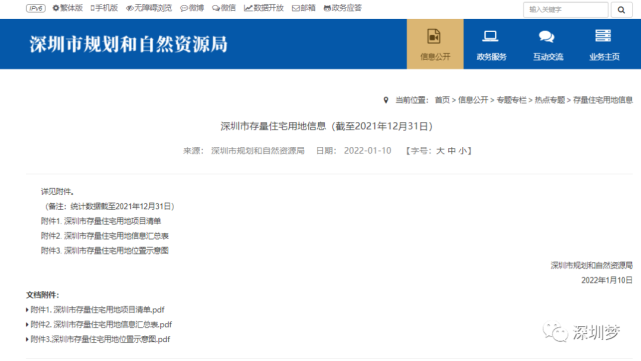Viewport: 641px width, 361px height.
Task: Open the 手机版 mobile version
Action: coord(104,8)
